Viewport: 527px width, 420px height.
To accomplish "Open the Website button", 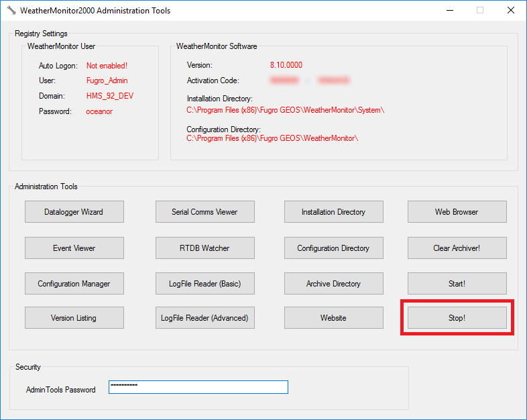I will (334, 318).
